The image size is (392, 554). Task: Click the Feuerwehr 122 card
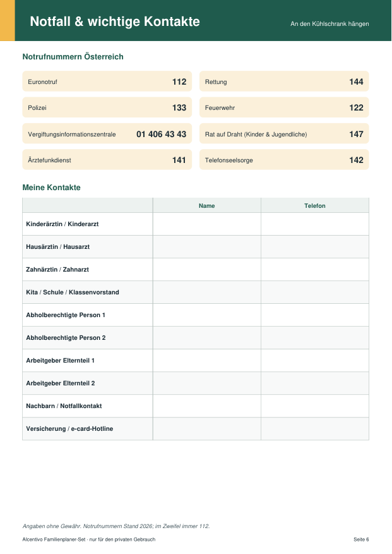pyautogui.click(x=284, y=108)
